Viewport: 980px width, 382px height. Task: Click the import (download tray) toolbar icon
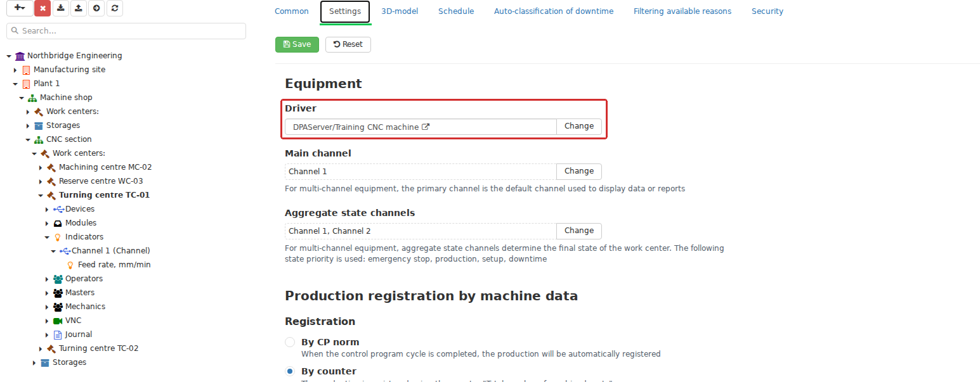60,8
